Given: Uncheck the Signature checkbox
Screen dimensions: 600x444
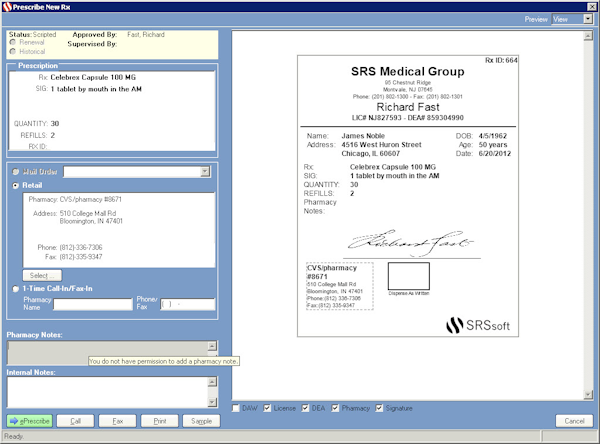Looking at the screenshot, I should pos(379,408).
